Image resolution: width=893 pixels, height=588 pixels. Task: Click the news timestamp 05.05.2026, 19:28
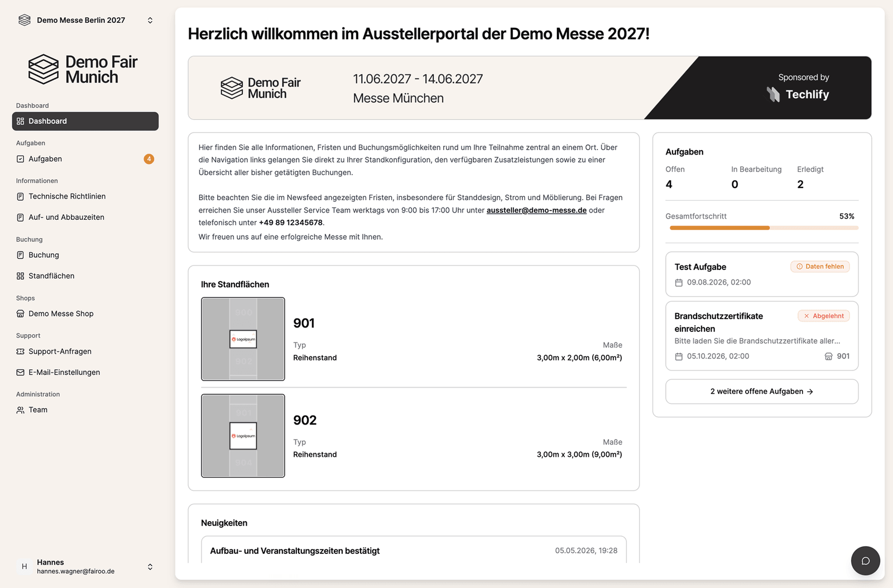coord(586,551)
